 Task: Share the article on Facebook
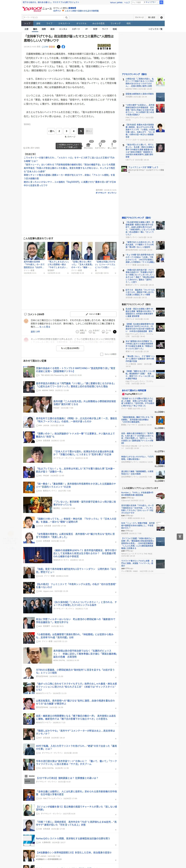63,47
